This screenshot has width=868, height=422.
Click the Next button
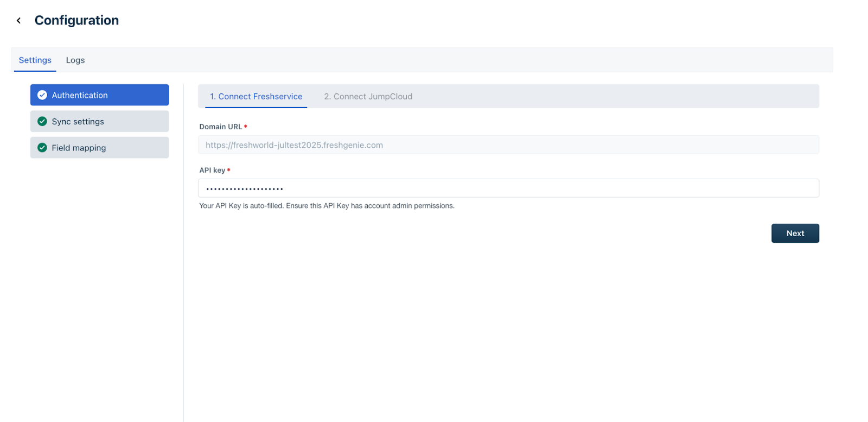[795, 234]
